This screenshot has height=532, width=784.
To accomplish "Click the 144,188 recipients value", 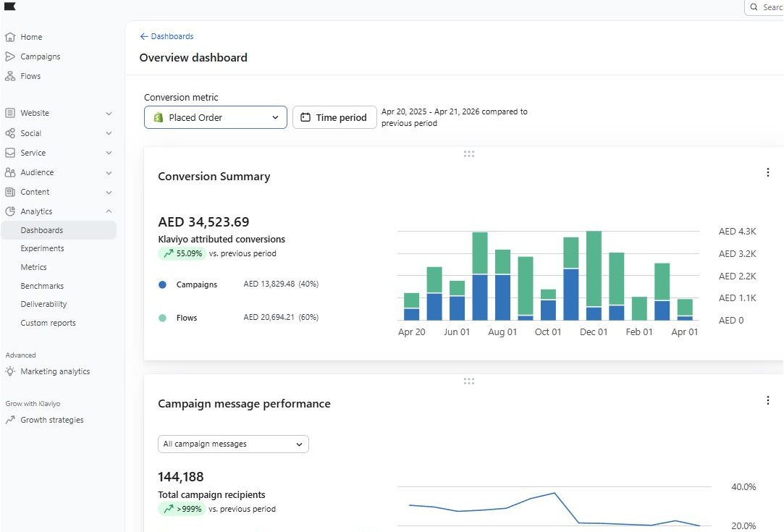I will 180,477.
